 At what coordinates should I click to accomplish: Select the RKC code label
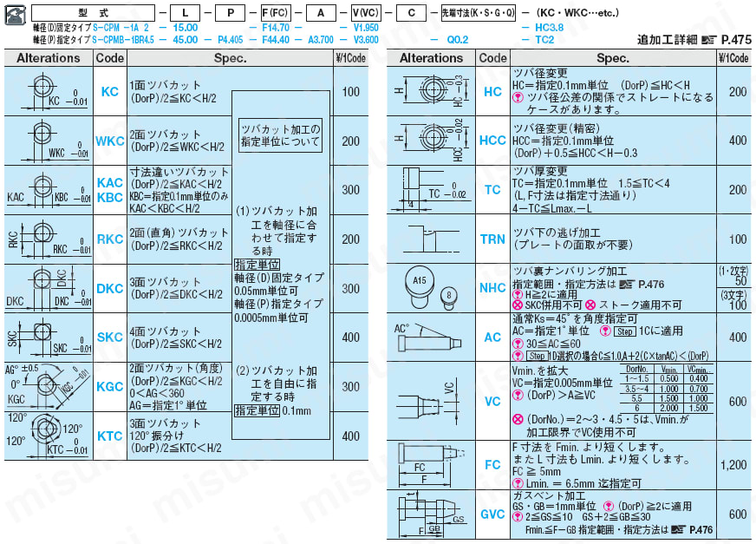(110, 239)
